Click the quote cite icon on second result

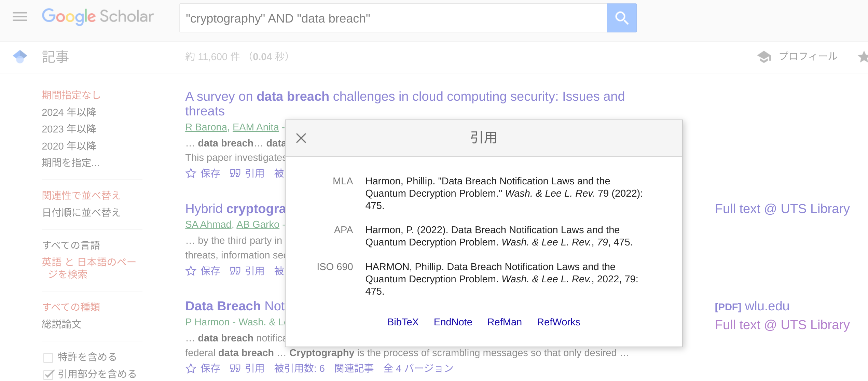[x=235, y=271]
